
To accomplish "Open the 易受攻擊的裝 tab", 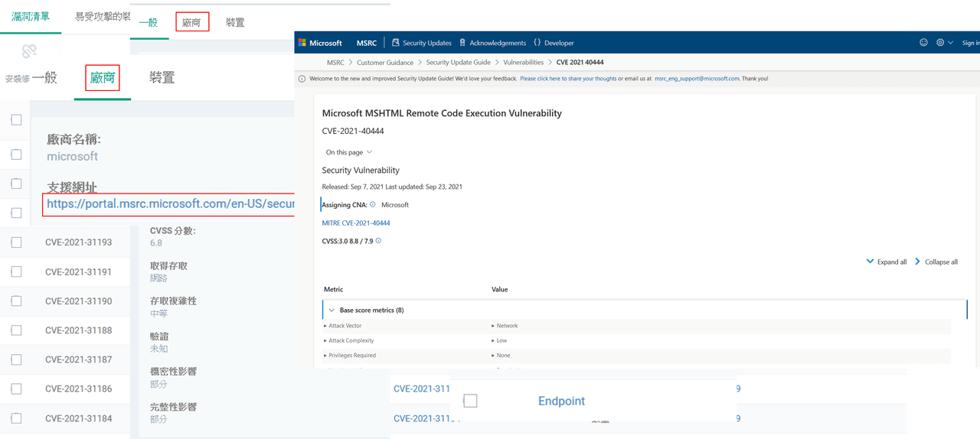I will coord(102,17).
